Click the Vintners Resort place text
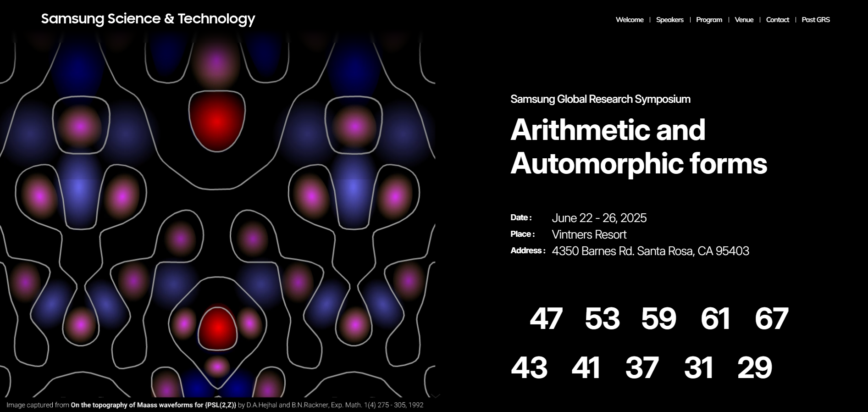This screenshot has height=412, width=868. tap(589, 234)
